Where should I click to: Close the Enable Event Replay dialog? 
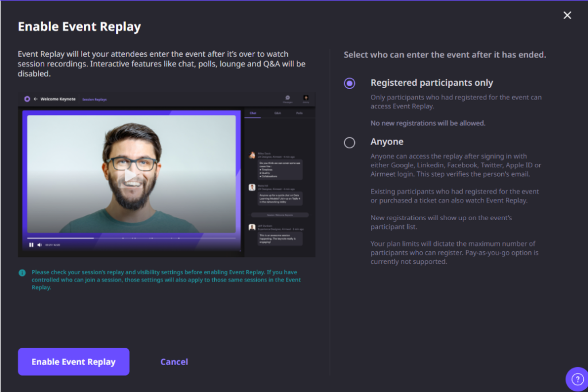pyautogui.click(x=567, y=16)
